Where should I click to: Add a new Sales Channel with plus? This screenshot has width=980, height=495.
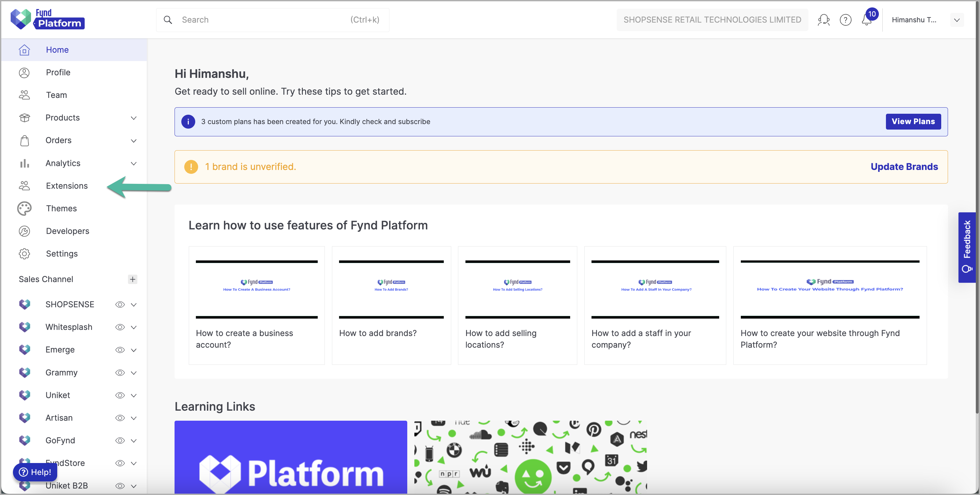133,279
